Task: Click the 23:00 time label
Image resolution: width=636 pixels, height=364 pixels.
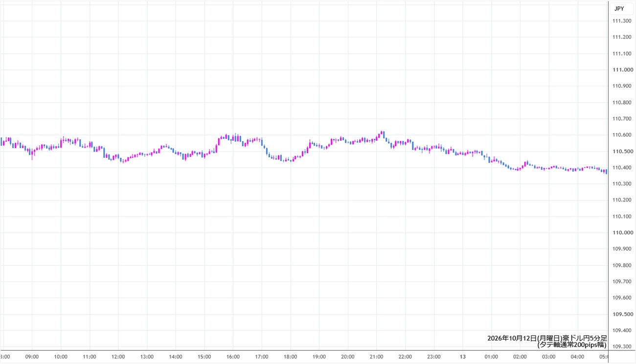Action: tap(434, 357)
